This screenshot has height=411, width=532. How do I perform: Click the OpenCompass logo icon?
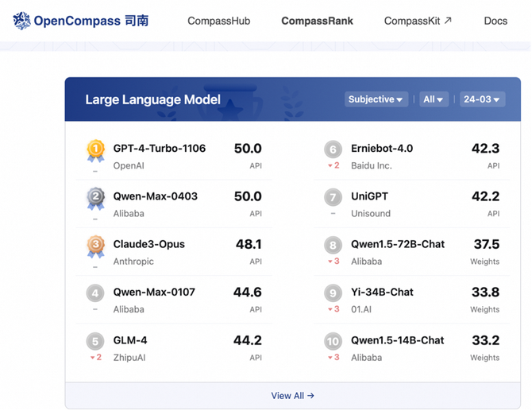(21, 21)
